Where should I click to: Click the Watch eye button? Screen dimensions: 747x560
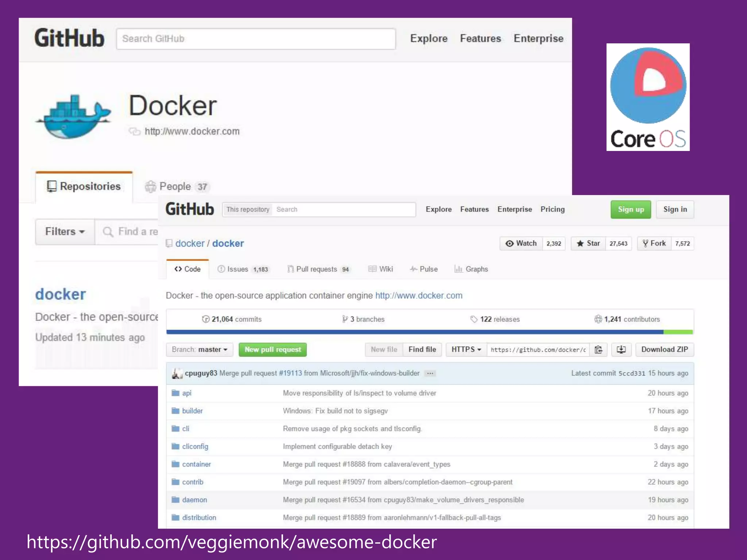(521, 244)
